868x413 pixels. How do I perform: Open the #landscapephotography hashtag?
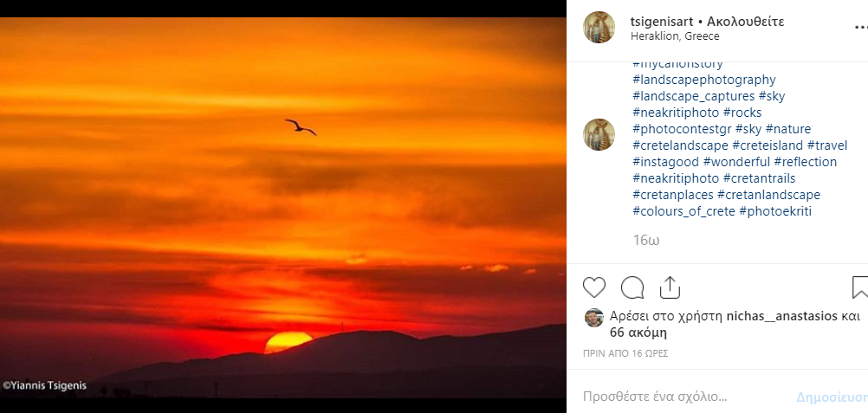703,80
